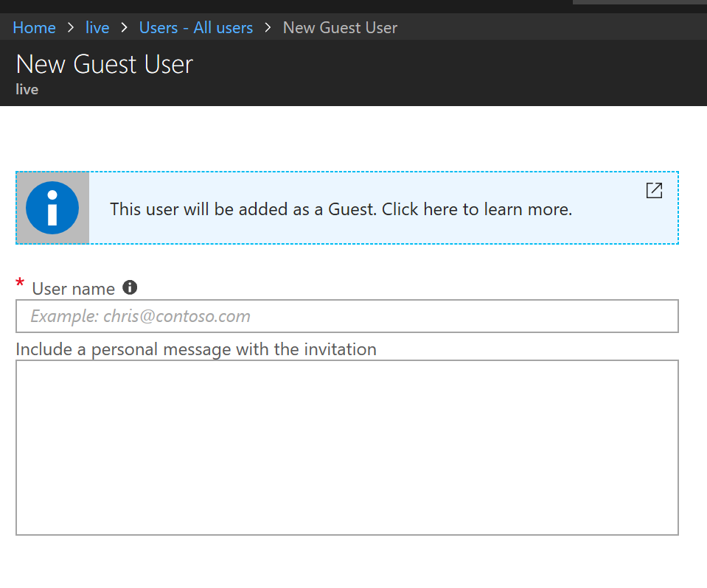707x588 pixels.
Task: Click the chevron after Users - All users
Action: [268, 28]
